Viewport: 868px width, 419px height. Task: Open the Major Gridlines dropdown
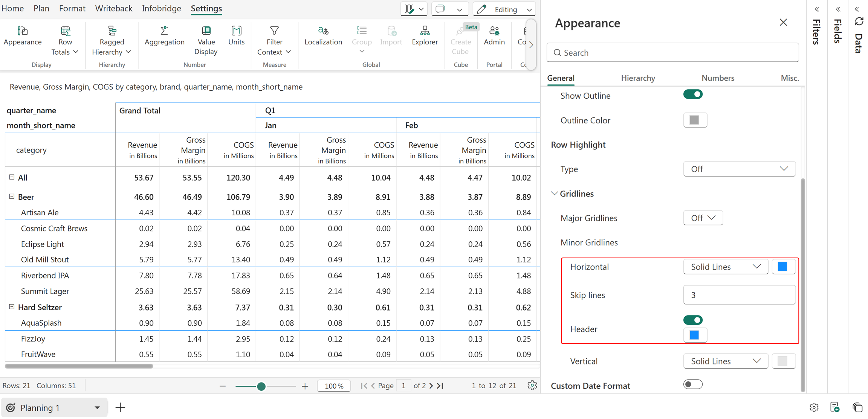pos(703,218)
